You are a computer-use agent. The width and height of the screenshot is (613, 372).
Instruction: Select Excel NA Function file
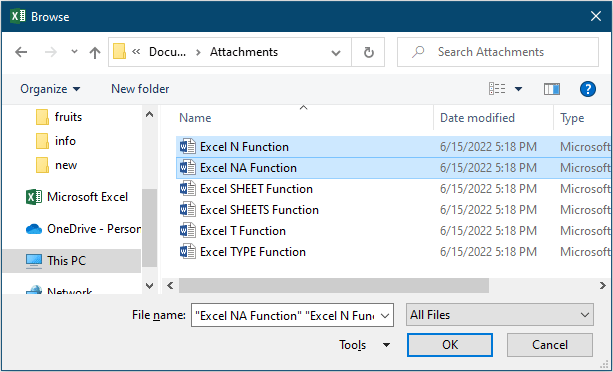[393, 168]
